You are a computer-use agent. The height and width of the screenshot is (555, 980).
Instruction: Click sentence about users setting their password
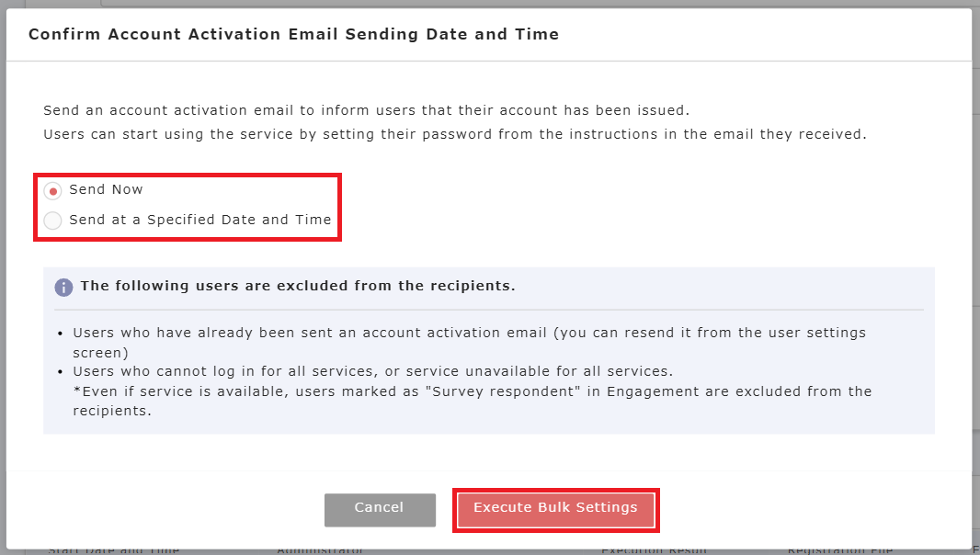454,134
